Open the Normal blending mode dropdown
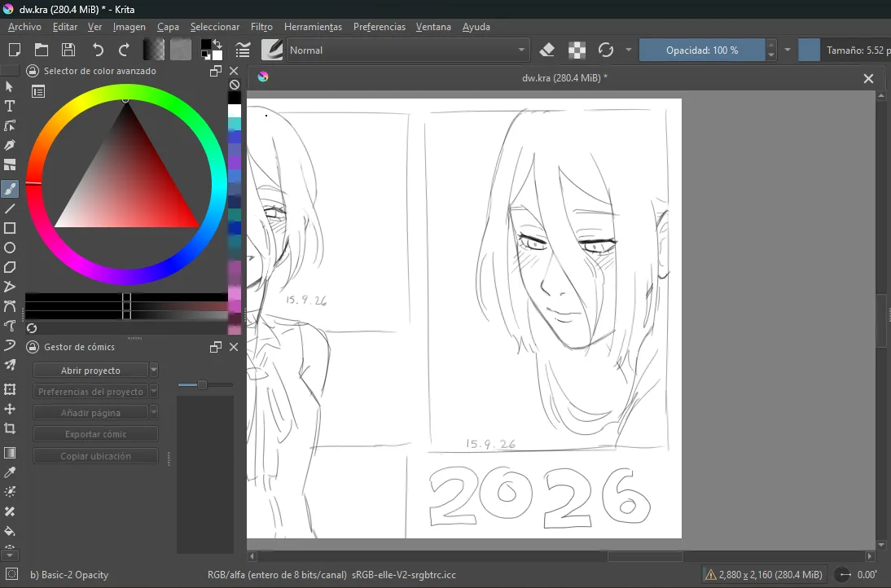This screenshot has height=588, width=891. [x=408, y=50]
